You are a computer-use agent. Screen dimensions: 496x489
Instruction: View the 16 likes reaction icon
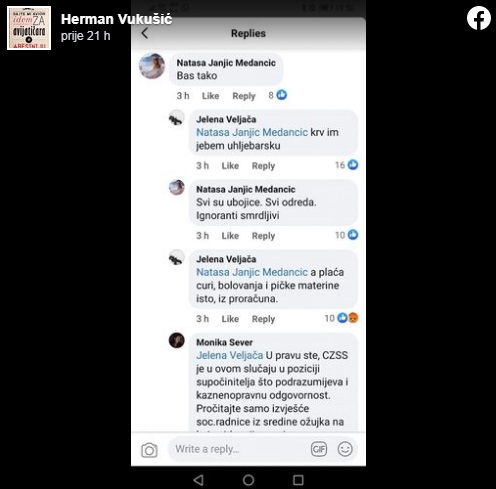coord(353,165)
